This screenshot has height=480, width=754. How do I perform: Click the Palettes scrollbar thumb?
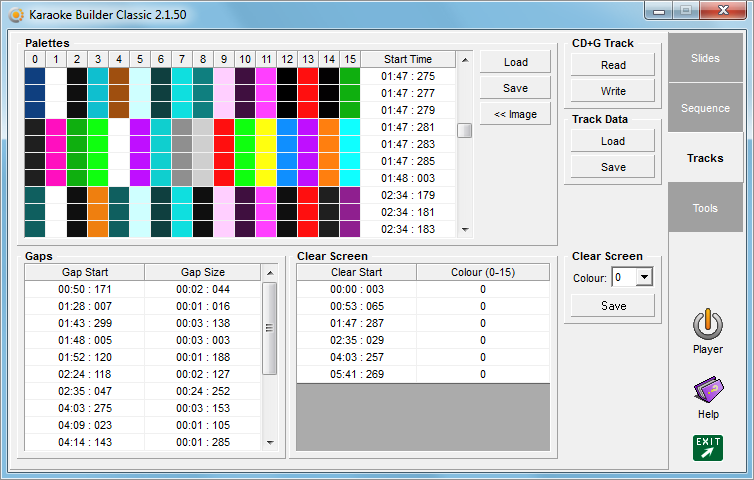click(465, 130)
